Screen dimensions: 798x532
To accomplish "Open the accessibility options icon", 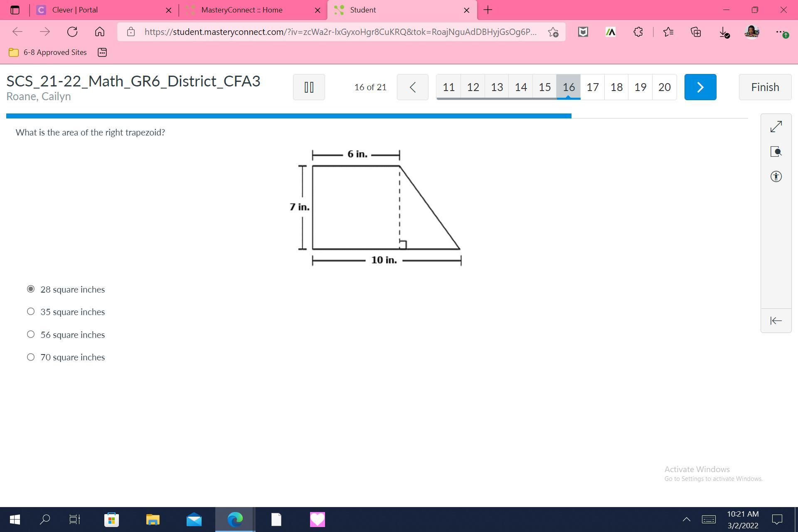I will [x=776, y=177].
